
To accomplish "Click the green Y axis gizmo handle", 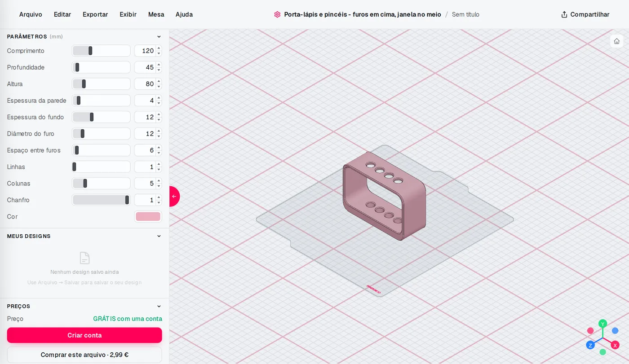I will point(603,324).
